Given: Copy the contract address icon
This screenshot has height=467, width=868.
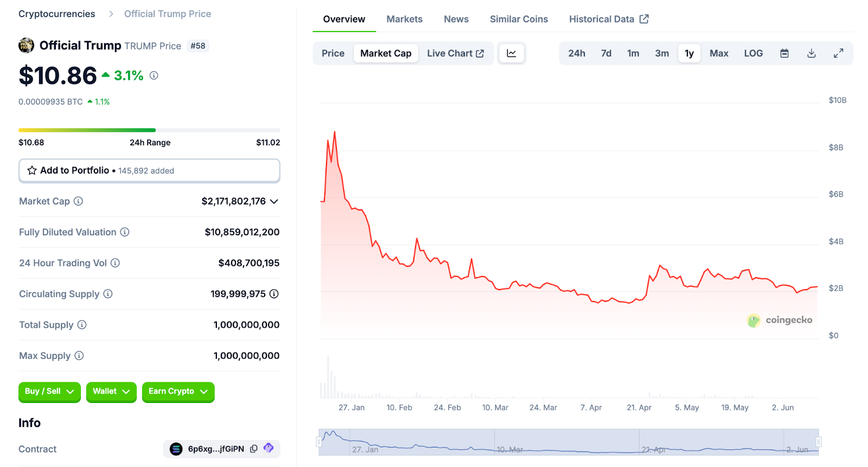Looking at the screenshot, I should click(x=254, y=449).
